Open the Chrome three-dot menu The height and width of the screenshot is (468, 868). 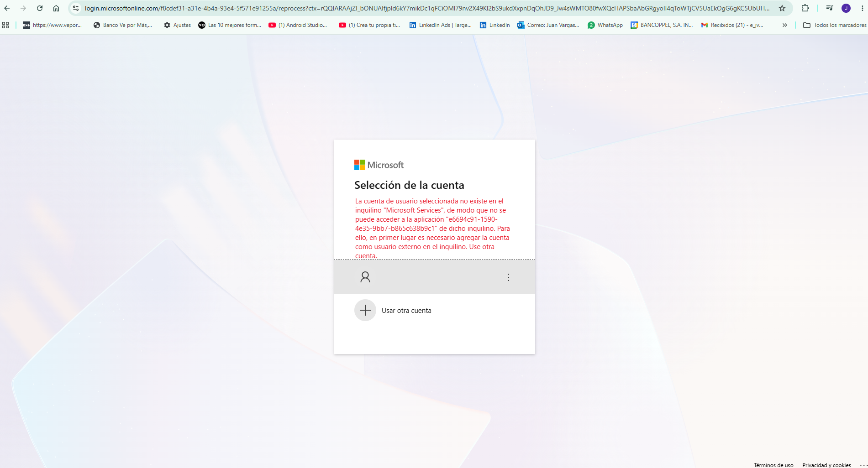coord(862,8)
